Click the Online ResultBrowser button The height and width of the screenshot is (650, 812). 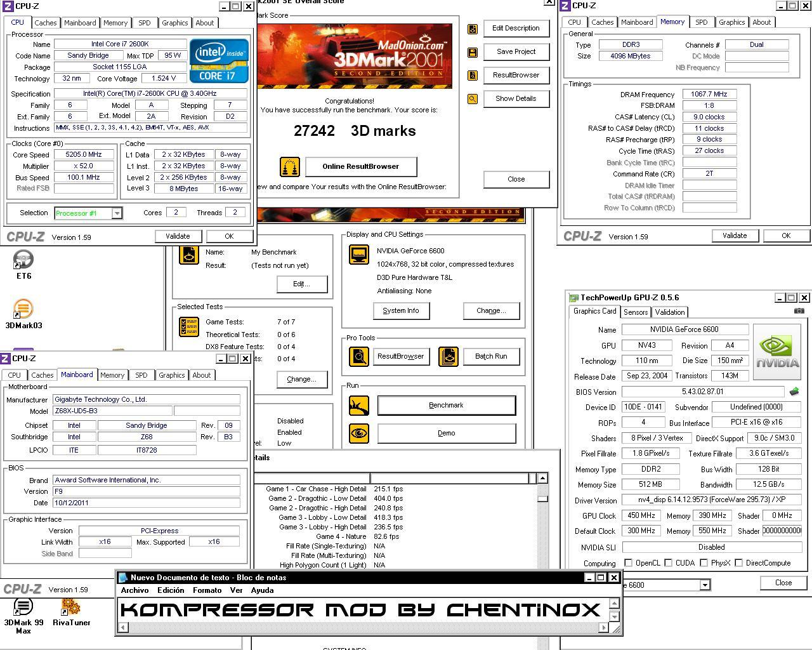[x=361, y=167]
